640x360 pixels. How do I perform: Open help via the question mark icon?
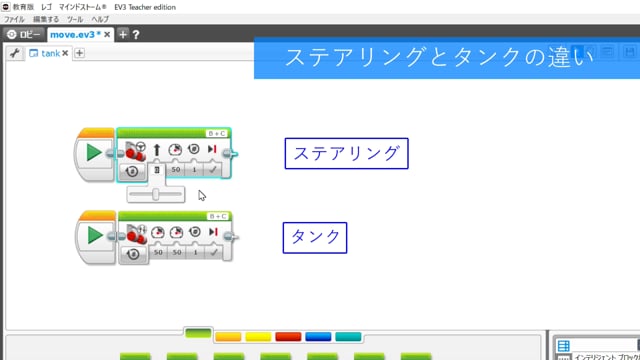pyautogui.click(x=136, y=35)
